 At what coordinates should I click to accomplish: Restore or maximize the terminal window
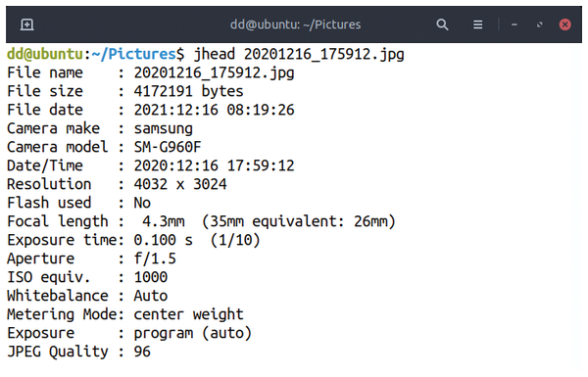(540, 24)
